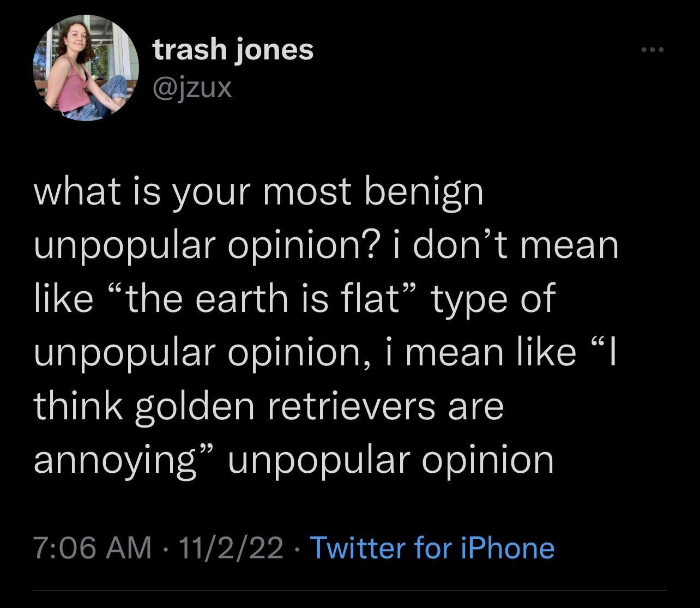Click the dot between timestamp and date
This screenshot has width=700, height=608.
[x=166, y=551]
